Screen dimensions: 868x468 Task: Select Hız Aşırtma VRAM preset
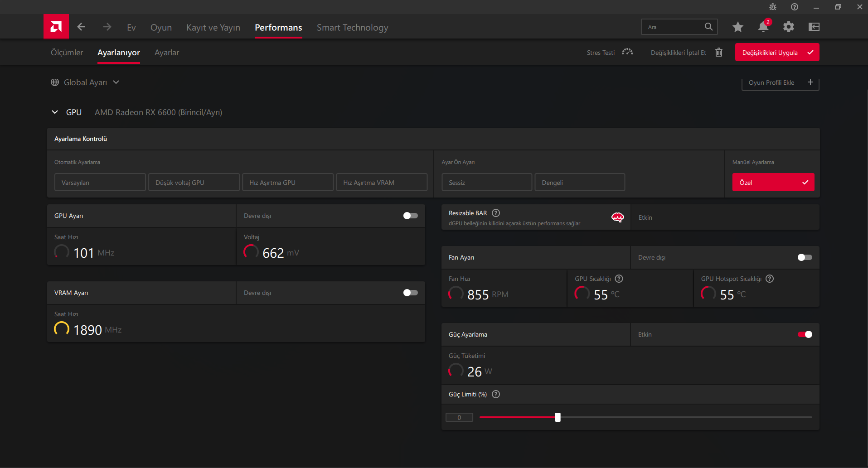(x=382, y=182)
